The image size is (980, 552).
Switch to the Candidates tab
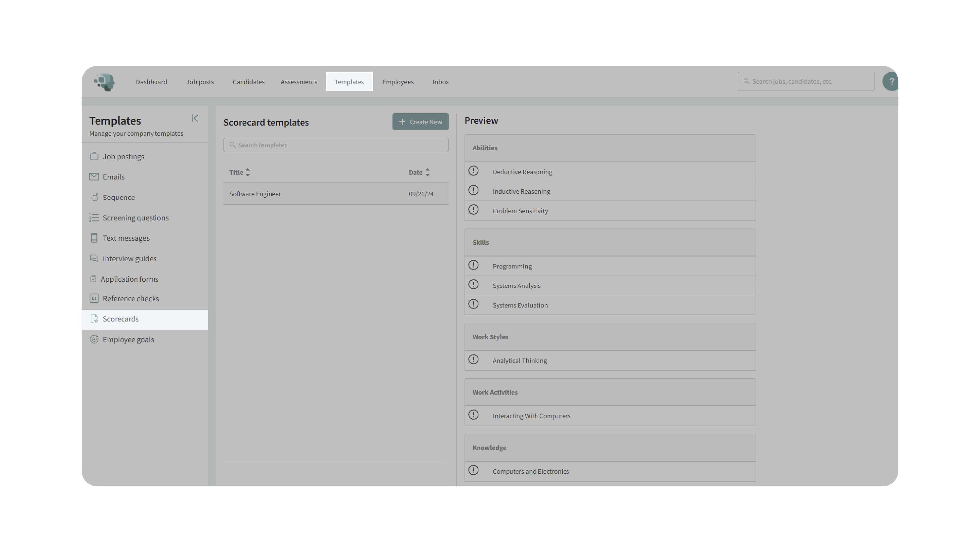(x=248, y=82)
